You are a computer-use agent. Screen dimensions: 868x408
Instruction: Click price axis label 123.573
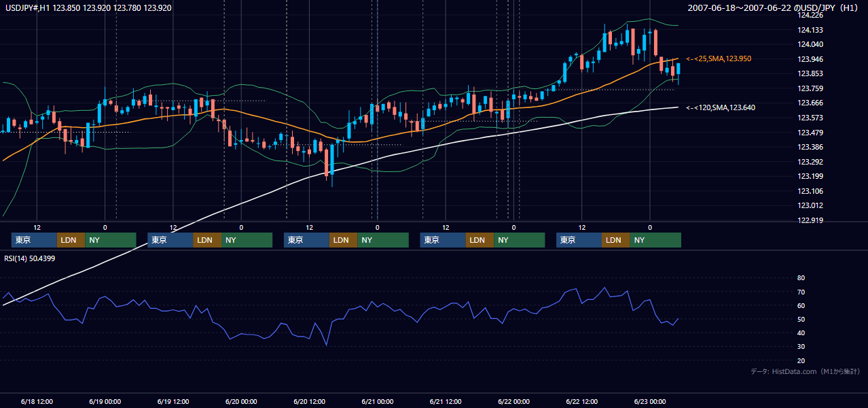coord(810,118)
